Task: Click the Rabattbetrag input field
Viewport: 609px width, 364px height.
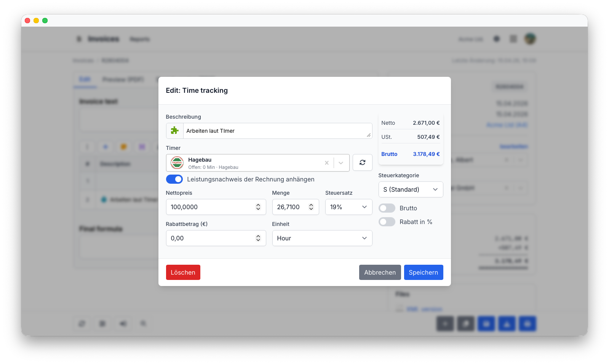Action: click(x=216, y=238)
